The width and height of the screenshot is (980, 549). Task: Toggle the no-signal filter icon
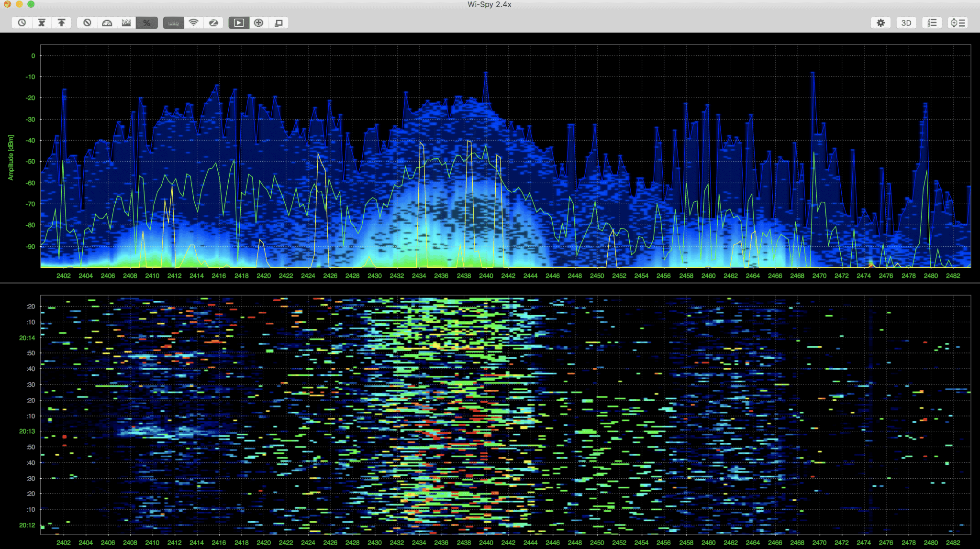[x=87, y=22]
